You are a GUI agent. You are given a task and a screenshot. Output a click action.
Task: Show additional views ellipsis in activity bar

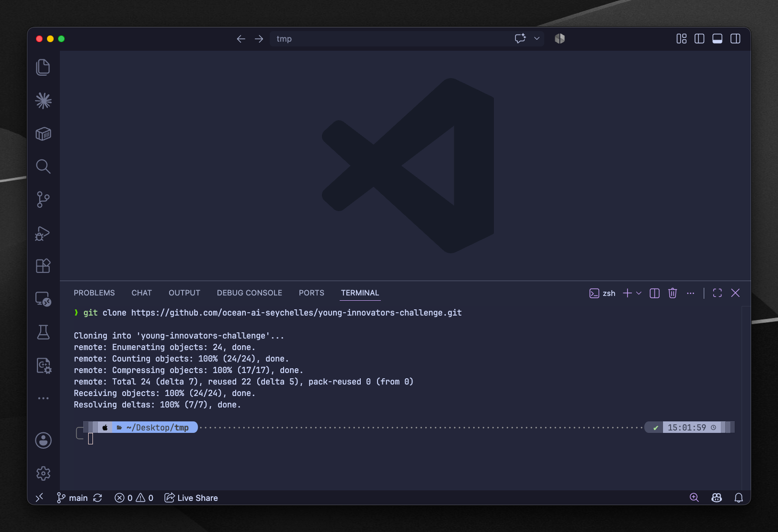(43, 398)
